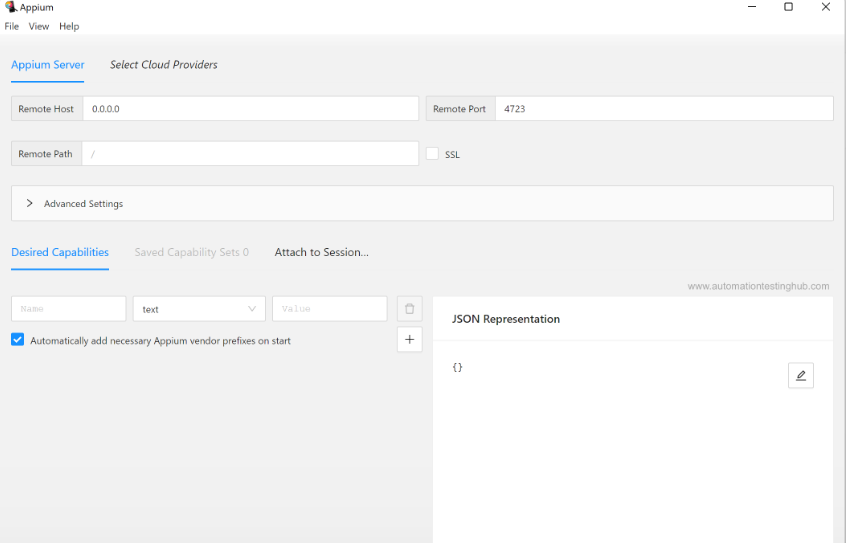Click the Appium logo in title bar
846x543 pixels.
(10, 7)
